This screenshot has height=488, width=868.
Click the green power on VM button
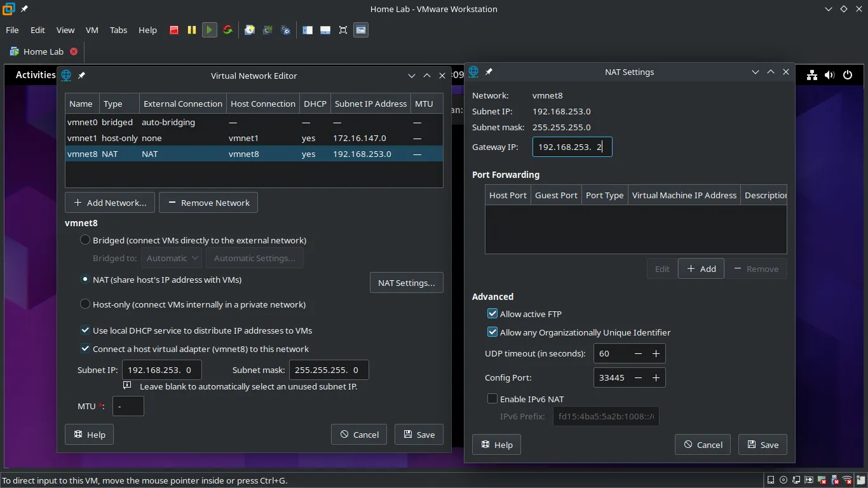(x=209, y=30)
